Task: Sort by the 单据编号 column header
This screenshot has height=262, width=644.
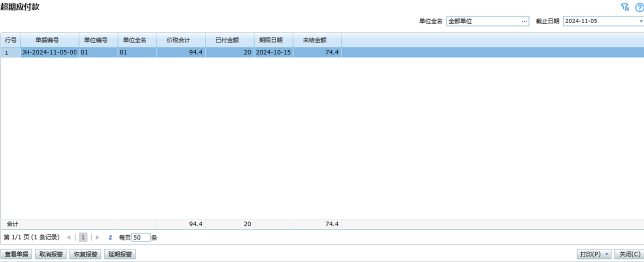Action: pos(49,40)
